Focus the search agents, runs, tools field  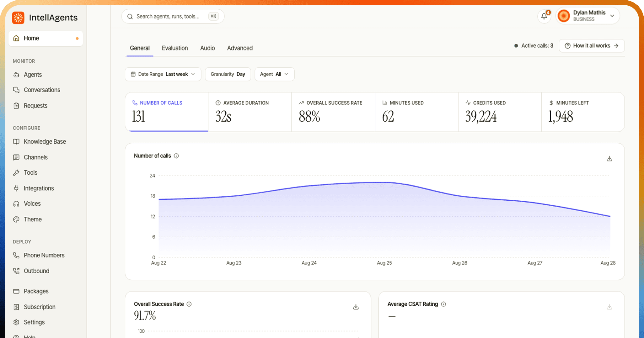click(173, 16)
